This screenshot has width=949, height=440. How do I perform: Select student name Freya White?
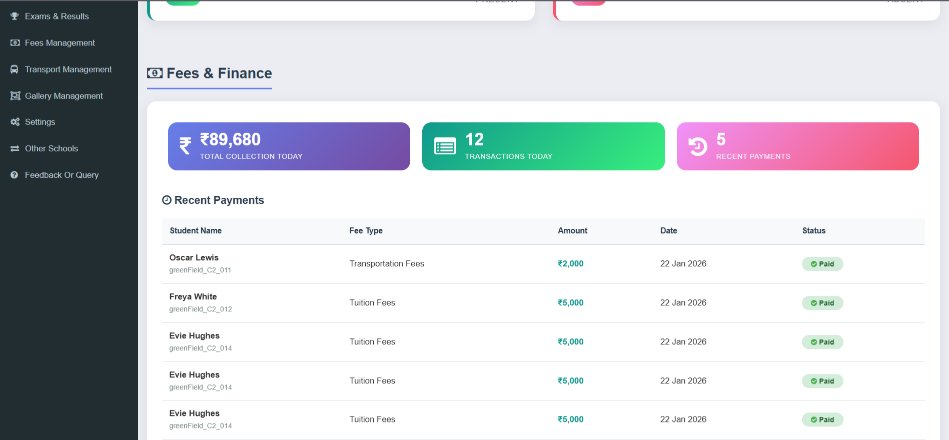click(x=193, y=297)
